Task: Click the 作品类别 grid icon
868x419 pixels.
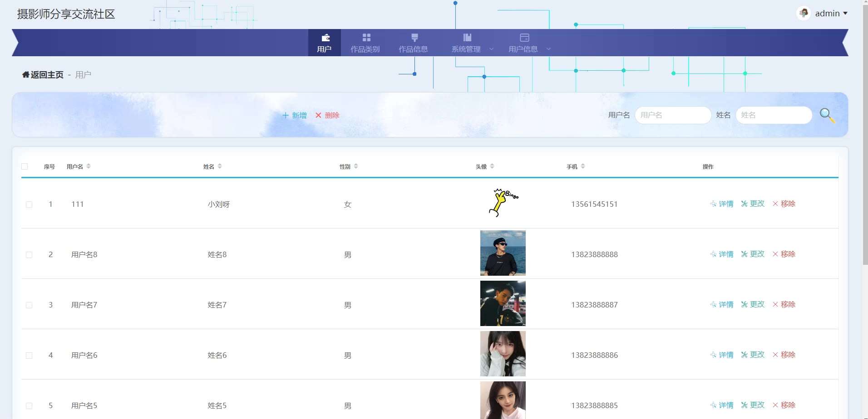Action: [x=366, y=38]
